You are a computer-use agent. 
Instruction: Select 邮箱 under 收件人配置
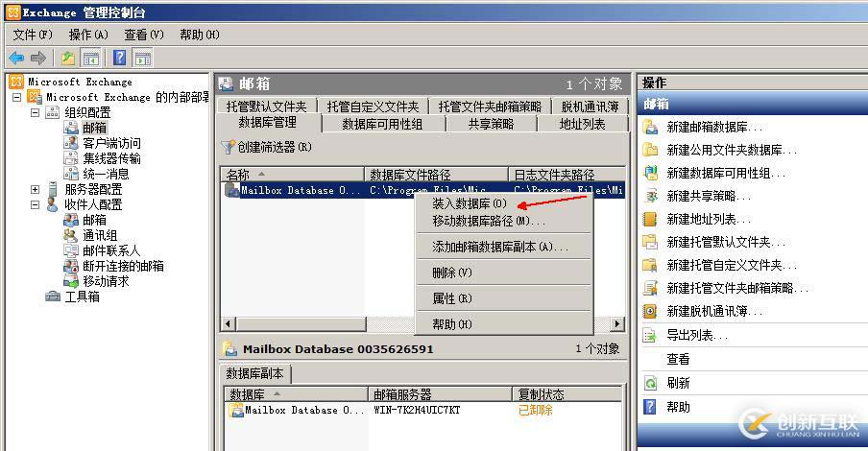pos(95,220)
